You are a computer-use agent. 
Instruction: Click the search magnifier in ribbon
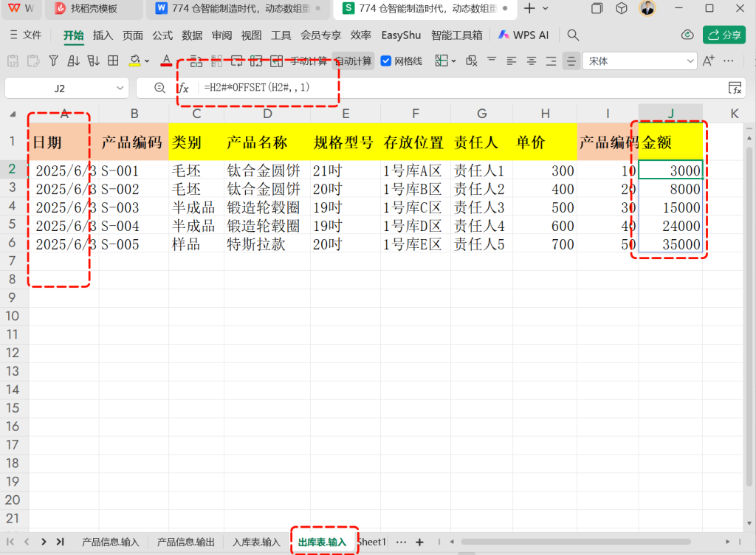573,35
